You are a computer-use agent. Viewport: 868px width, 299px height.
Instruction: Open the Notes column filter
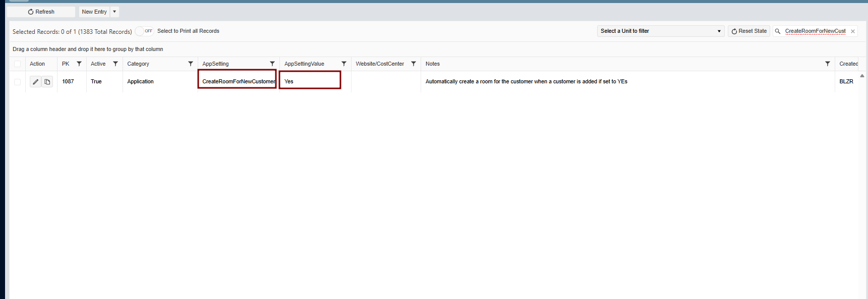(828, 64)
